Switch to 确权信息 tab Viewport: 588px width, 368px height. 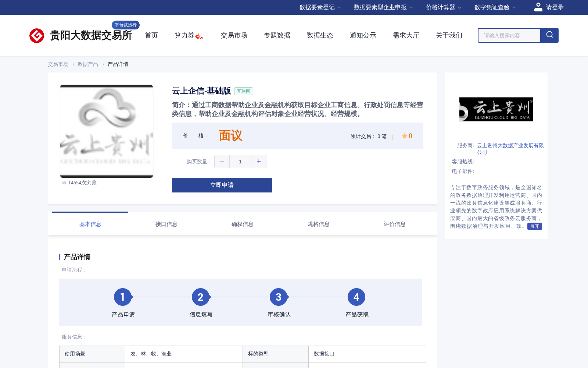[243, 224]
